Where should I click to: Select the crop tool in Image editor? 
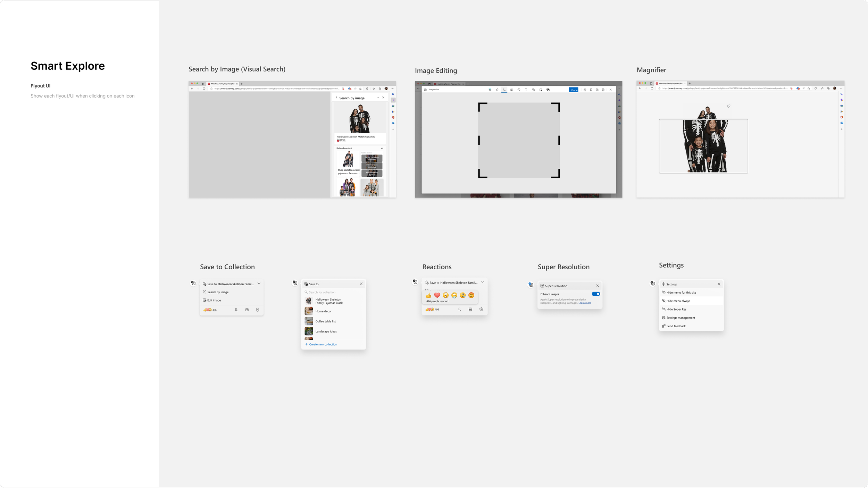[x=504, y=90]
